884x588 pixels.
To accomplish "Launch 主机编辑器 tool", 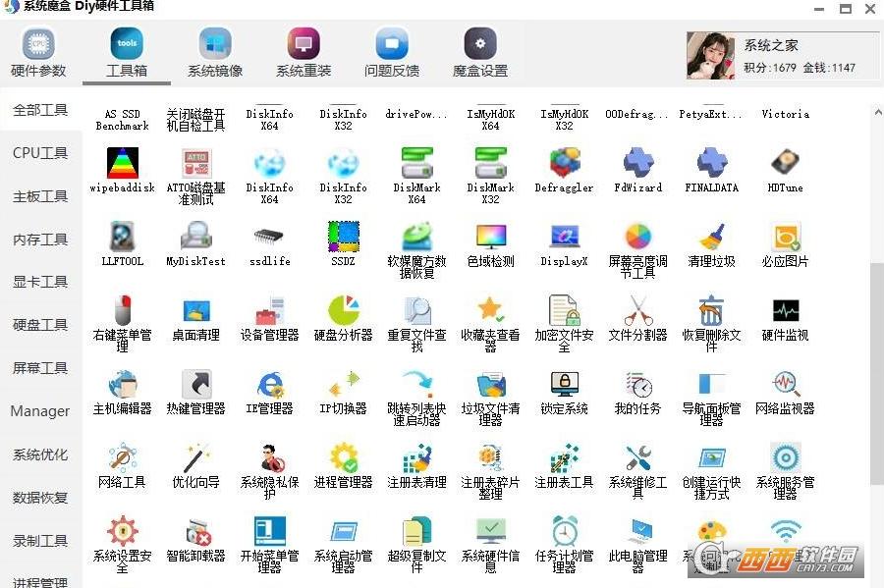I will coord(123,392).
